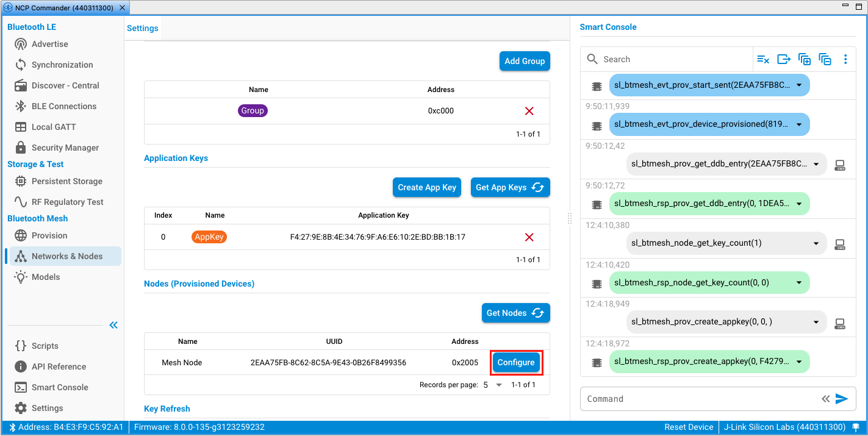The width and height of the screenshot is (868, 436).
Task: Remove AppKey using its red X icon
Action: pos(529,237)
